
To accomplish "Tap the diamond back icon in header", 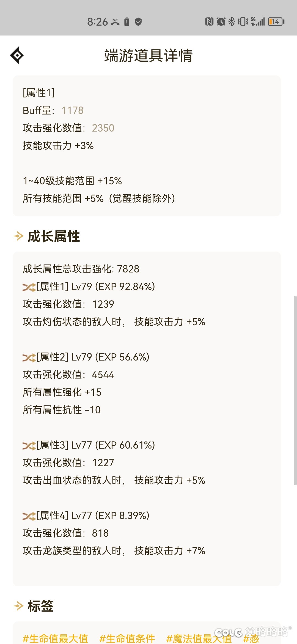I will coord(17,55).
